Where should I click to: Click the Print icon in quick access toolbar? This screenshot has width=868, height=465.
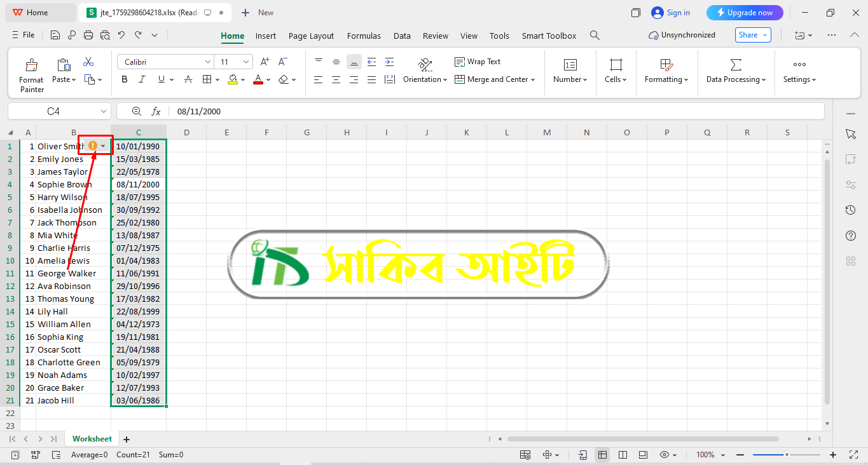click(88, 36)
